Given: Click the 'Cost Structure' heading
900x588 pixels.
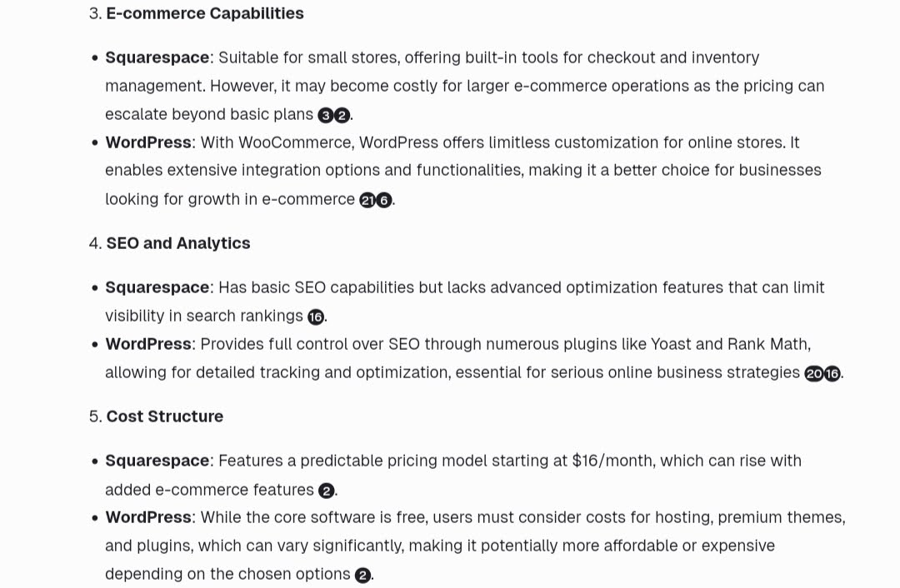Looking at the screenshot, I should (x=165, y=416).
